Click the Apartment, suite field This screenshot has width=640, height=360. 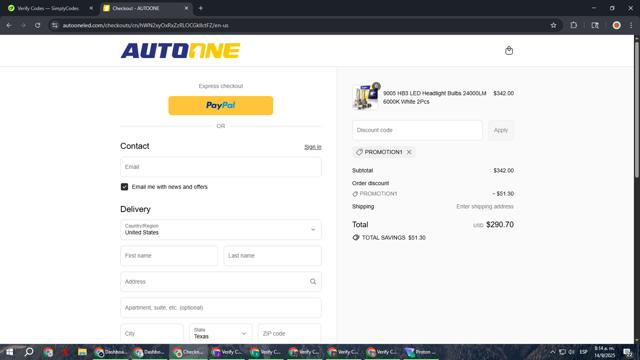pos(220,308)
